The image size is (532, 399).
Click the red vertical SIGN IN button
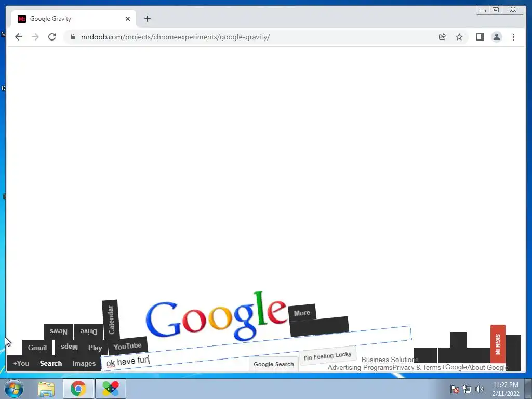point(498,344)
